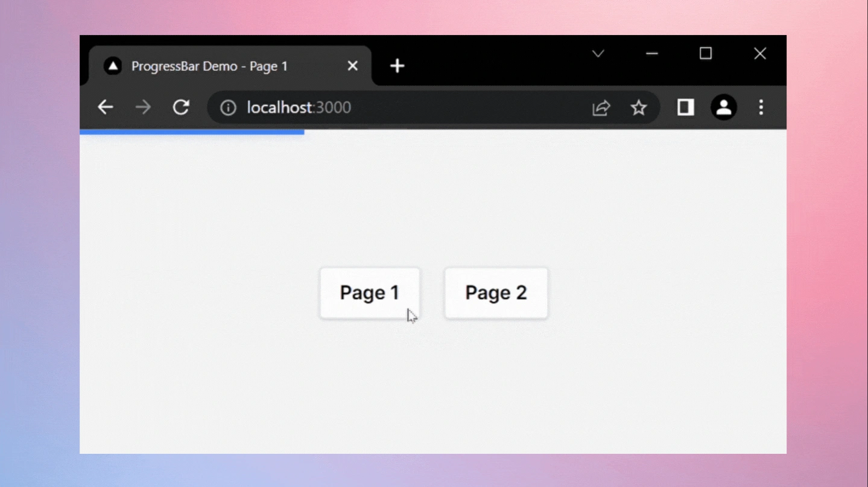Image resolution: width=868 pixels, height=487 pixels.
Task: Open the Chrome three-dot menu
Action: pyautogui.click(x=761, y=107)
